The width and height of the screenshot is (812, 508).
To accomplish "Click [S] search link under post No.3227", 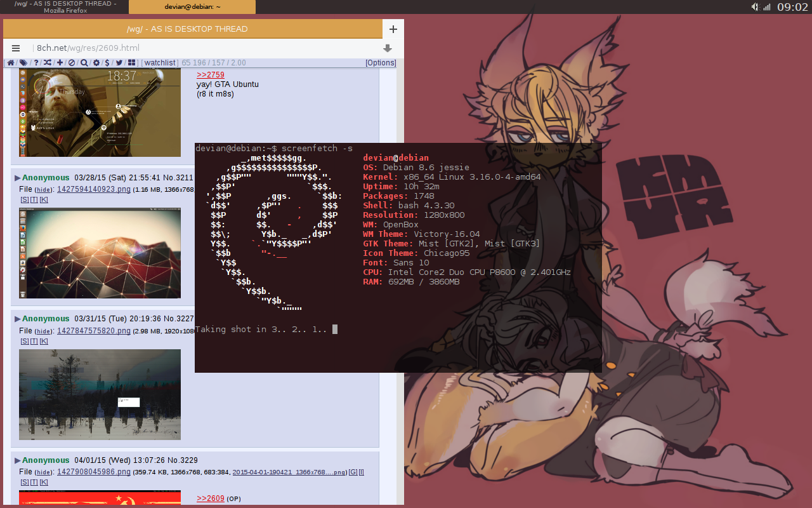I will [25, 342].
